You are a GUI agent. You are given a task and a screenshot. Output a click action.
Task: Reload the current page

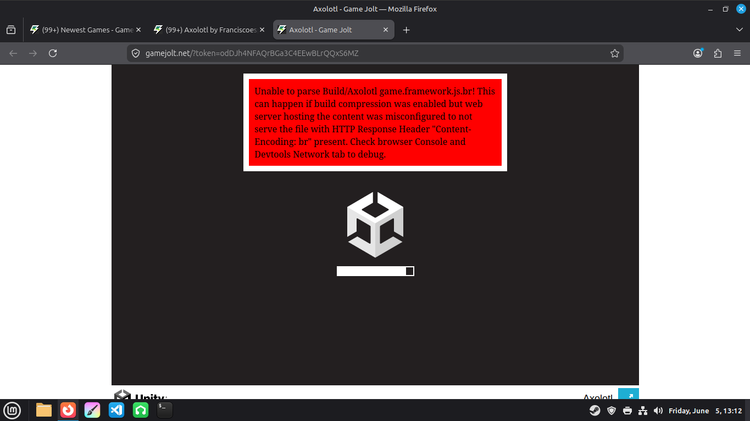(53, 53)
